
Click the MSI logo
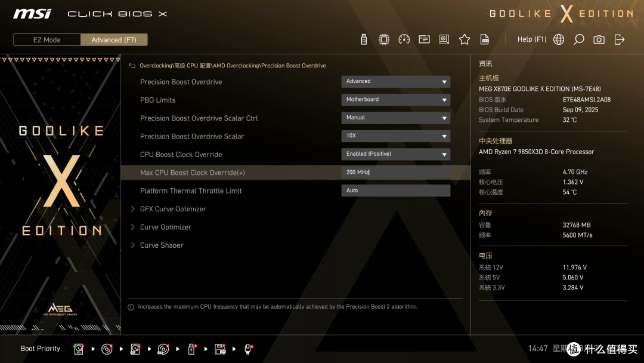[x=32, y=14]
